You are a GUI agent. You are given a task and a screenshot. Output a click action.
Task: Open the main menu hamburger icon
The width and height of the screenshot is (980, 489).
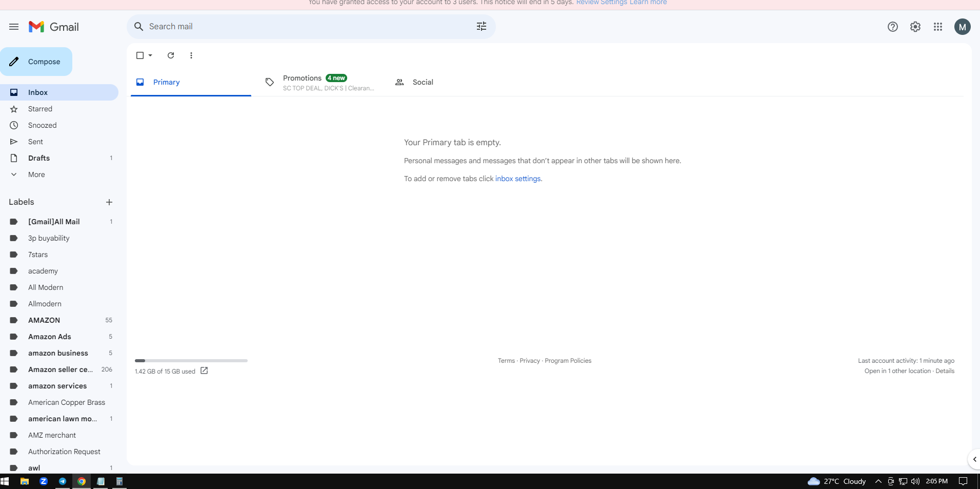point(14,27)
